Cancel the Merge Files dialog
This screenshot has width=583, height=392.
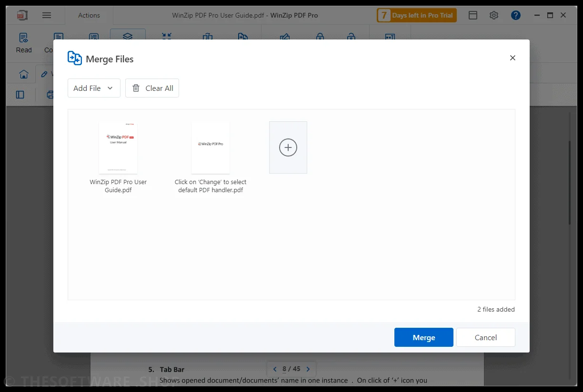click(x=486, y=337)
